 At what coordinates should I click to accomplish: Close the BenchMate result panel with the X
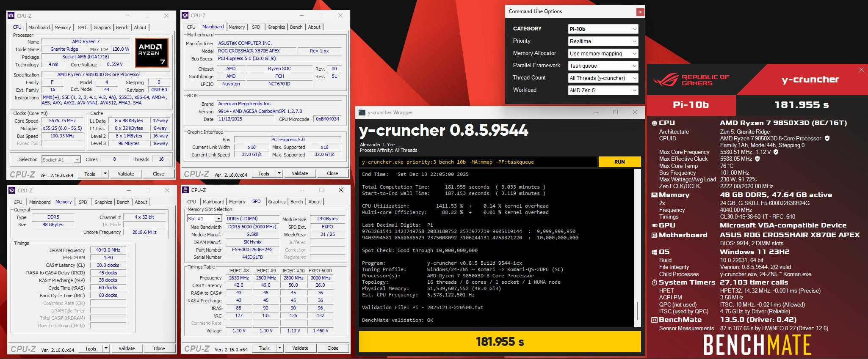(861, 70)
